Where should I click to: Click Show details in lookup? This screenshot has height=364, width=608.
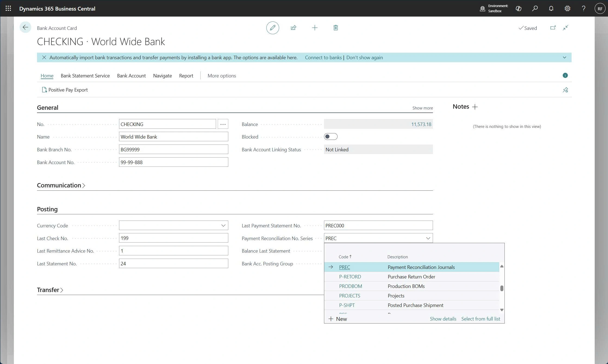(x=443, y=319)
